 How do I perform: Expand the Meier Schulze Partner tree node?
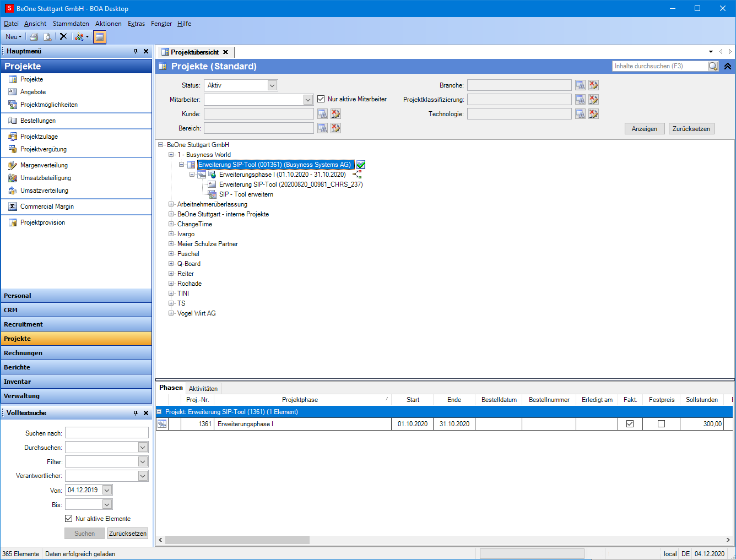point(171,244)
